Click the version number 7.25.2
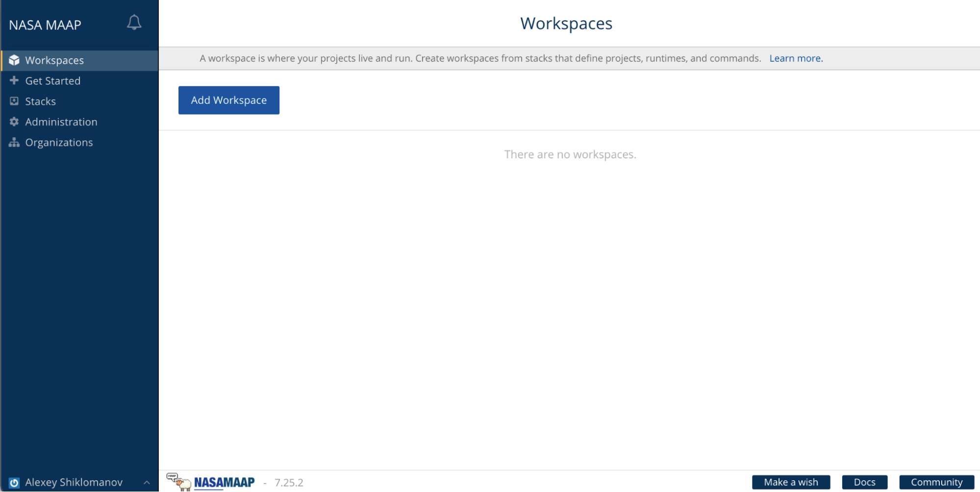 click(x=289, y=483)
